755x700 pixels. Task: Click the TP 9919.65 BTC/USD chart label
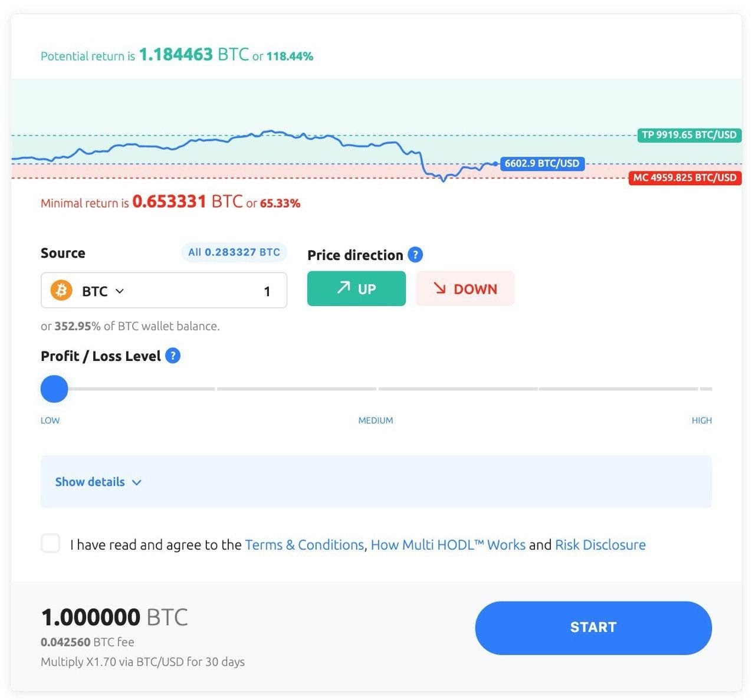pos(690,135)
